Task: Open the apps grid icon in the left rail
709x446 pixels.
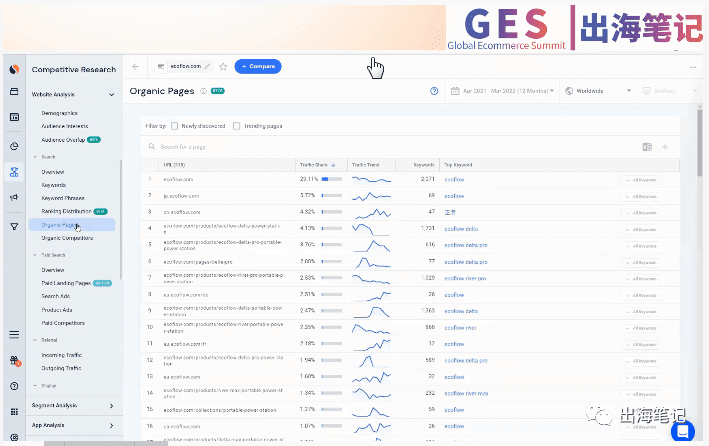Action: [14, 412]
